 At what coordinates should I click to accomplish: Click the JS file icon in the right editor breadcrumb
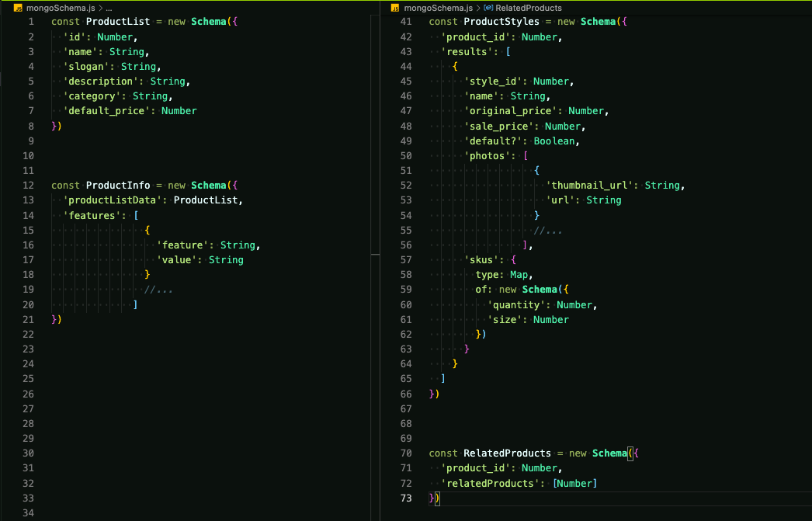pyautogui.click(x=395, y=8)
